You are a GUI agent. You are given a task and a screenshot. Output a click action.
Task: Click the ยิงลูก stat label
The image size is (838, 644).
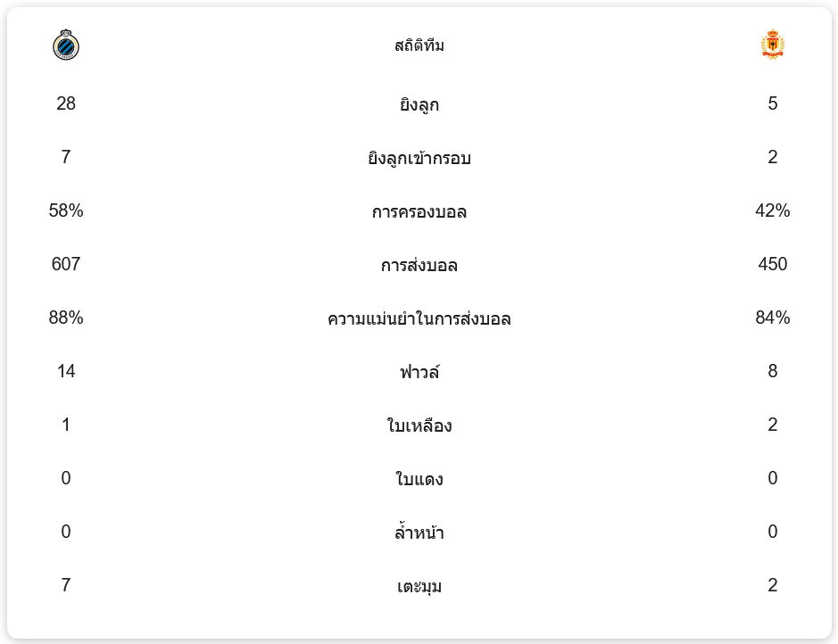coord(419,104)
